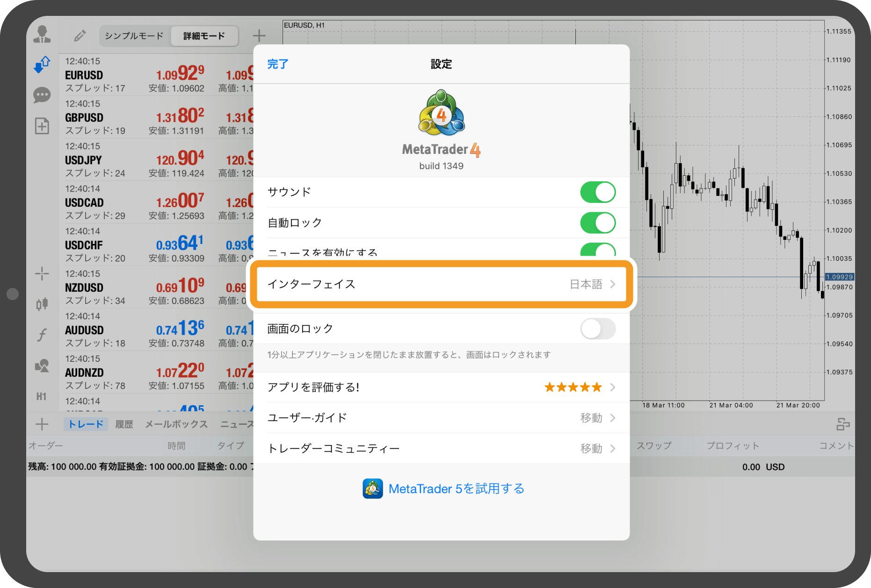Expand the ユーザー・ガイド row
The width and height of the screenshot is (871, 588).
tap(442, 418)
